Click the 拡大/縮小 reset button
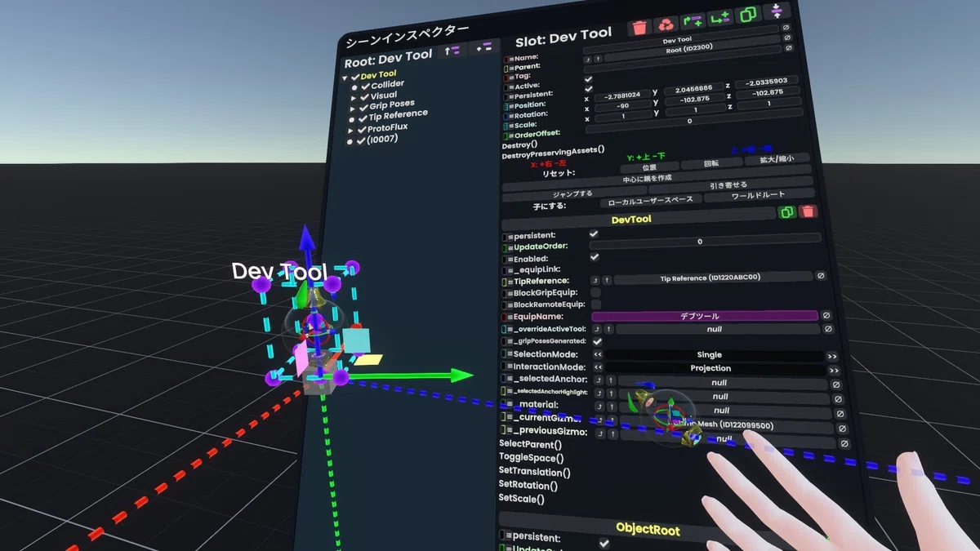This screenshot has height=551, width=980. point(776,158)
